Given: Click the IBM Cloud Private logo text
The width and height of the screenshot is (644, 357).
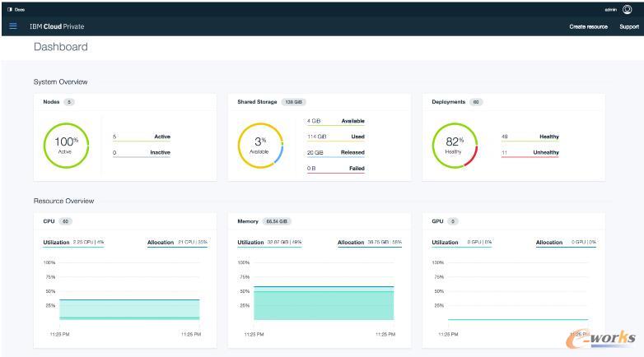Looking at the screenshot, I should [x=57, y=26].
